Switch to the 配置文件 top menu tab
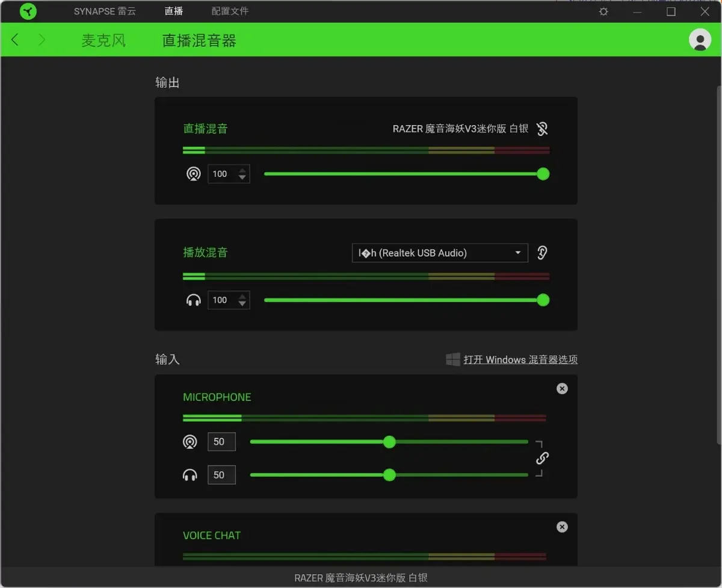 (x=230, y=11)
